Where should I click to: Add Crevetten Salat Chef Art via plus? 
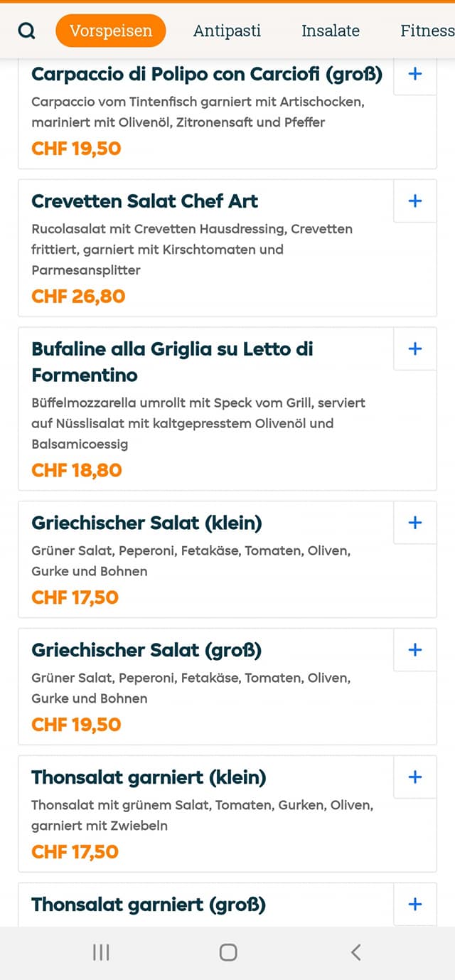[x=415, y=201]
